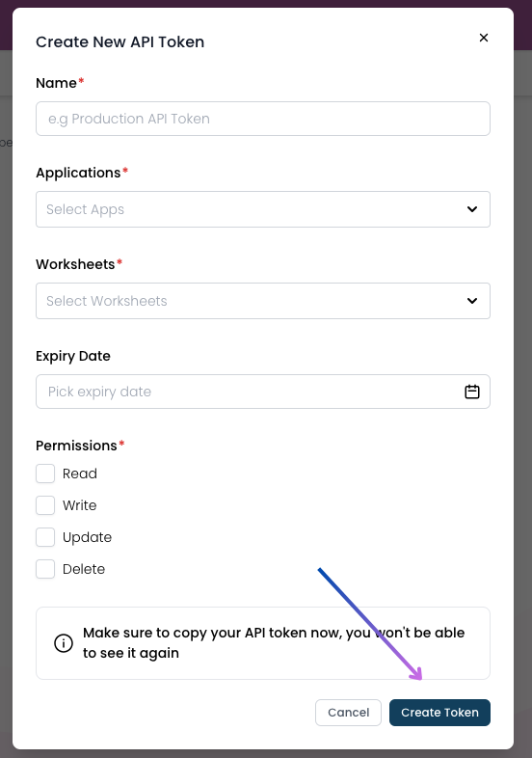Enable the Write permission checkbox
This screenshot has width=532, height=758.
pos(45,505)
